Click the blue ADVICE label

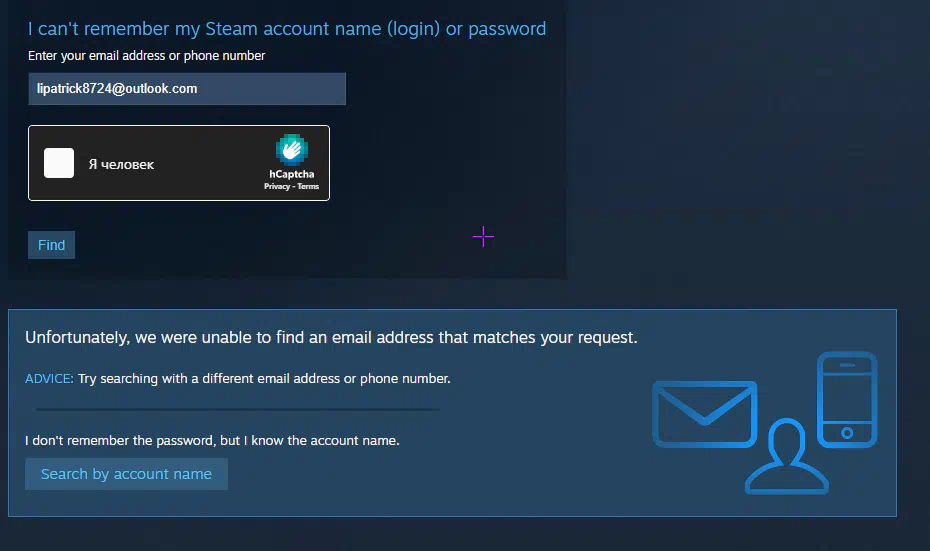tap(49, 378)
